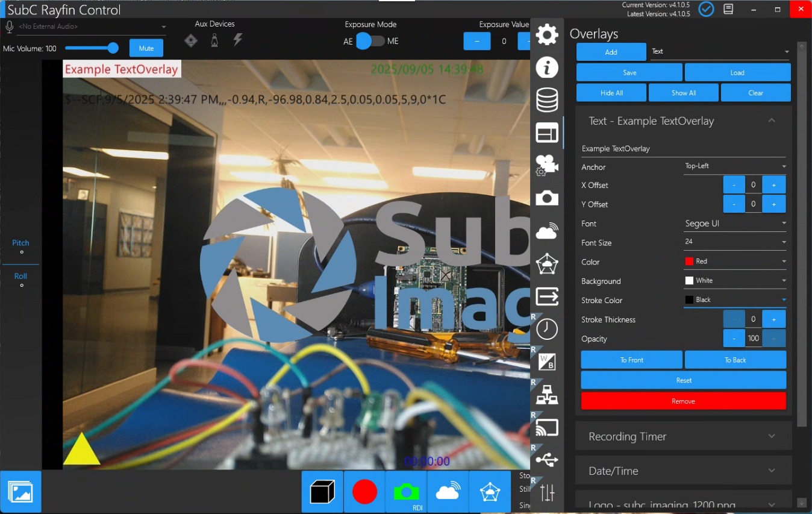Image resolution: width=812 pixels, height=514 pixels.
Task: Click the To Front button
Action: pos(631,360)
